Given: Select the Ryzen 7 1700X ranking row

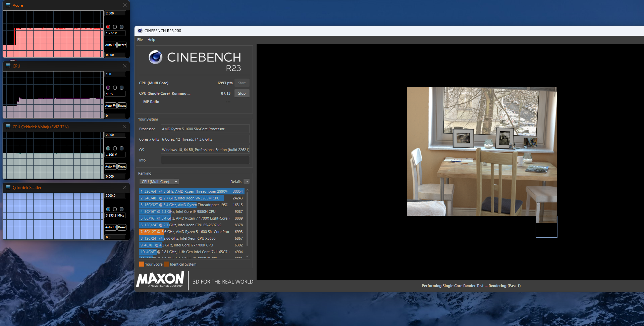Looking at the screenshot, I should tap(192, 218).
